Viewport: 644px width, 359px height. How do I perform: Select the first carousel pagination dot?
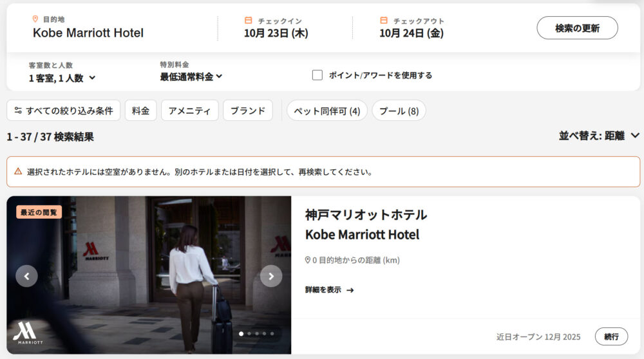[241, 334]
